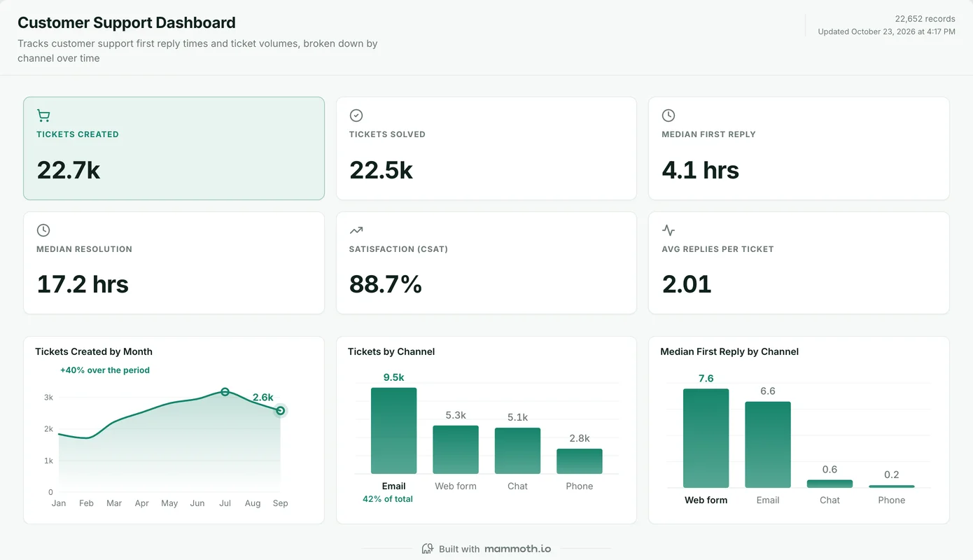The image size is (973, 560).
Task: Open the mammoth.io link in the footer
Action: 517,549
